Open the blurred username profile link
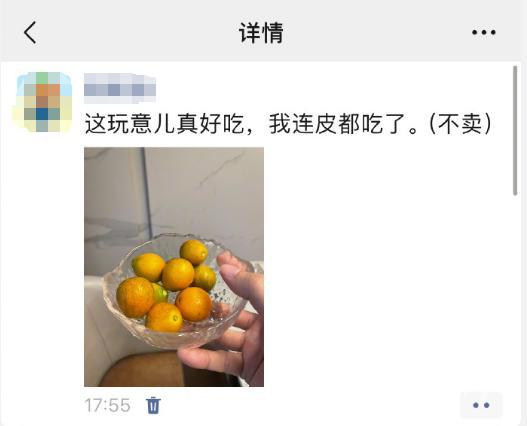 point(120,88)
